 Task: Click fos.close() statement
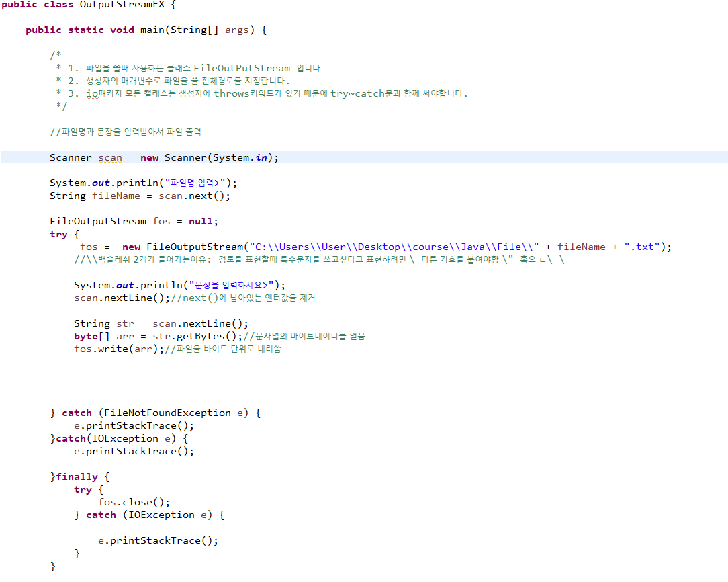[134, 502]
